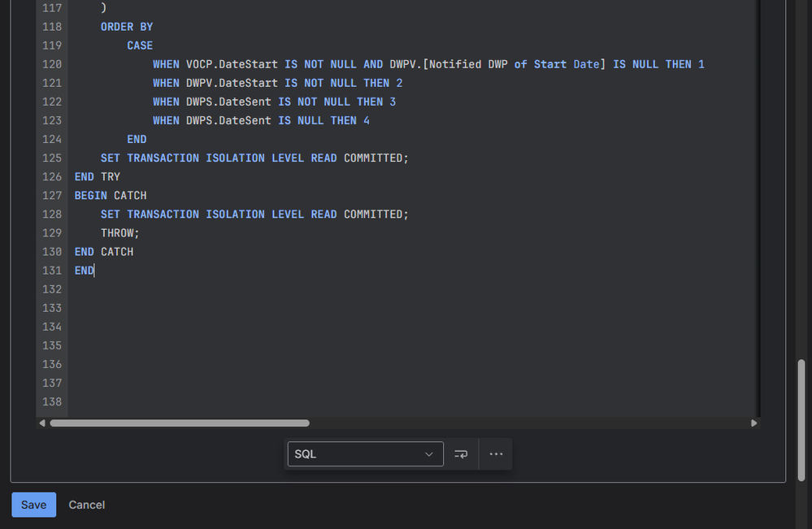812x529 pixels.
Task: Open the SQL language selector
Action: 365,453
